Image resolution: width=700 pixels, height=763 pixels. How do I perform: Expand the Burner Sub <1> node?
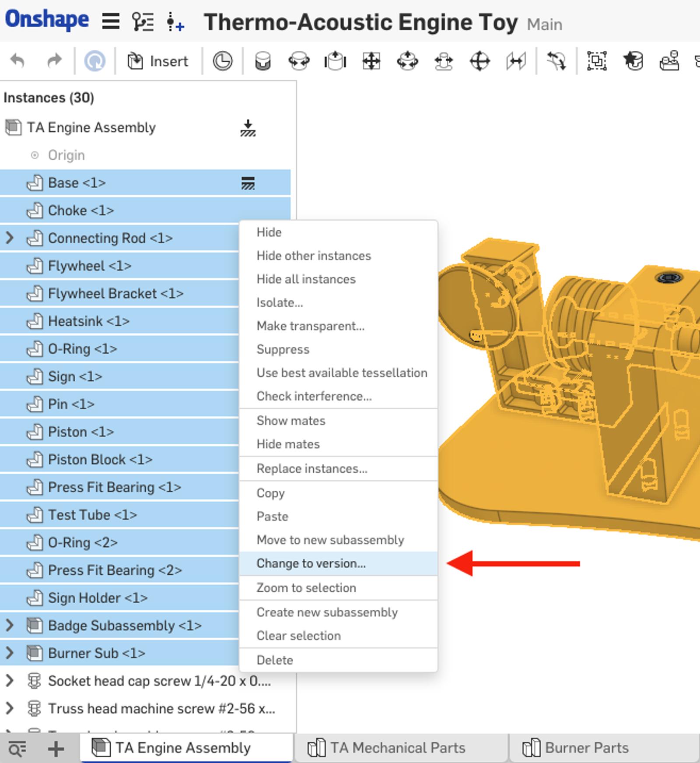10,653
